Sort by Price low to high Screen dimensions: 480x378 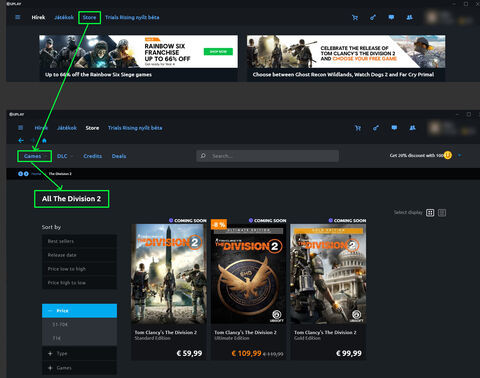coord(79,269)
